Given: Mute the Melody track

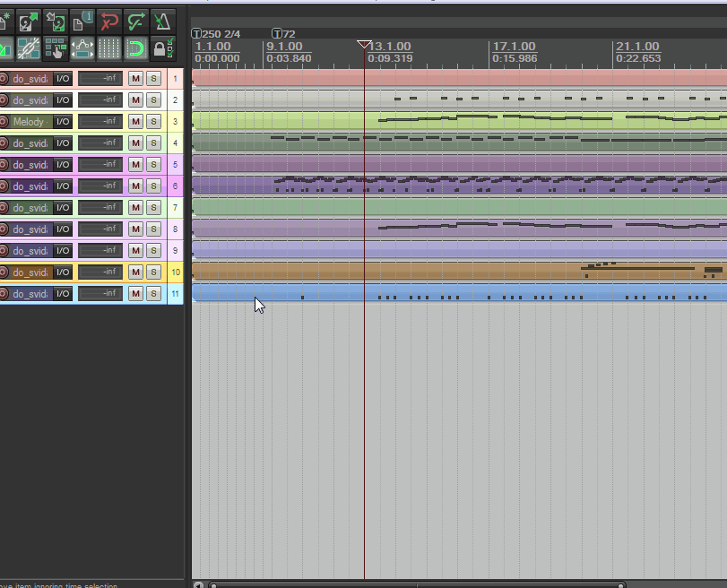Looking at the screenshot, I should tap(135, 122).
